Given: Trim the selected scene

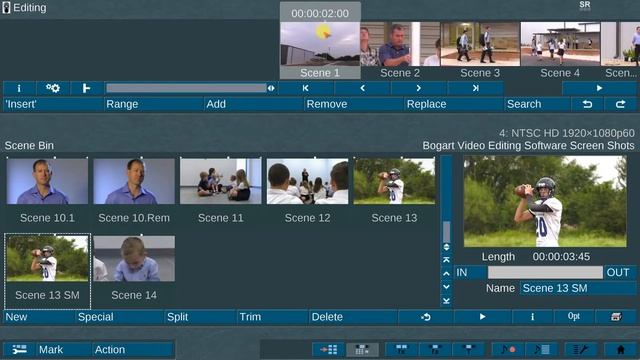Looking at the screenshot, I should click(273, 317).
